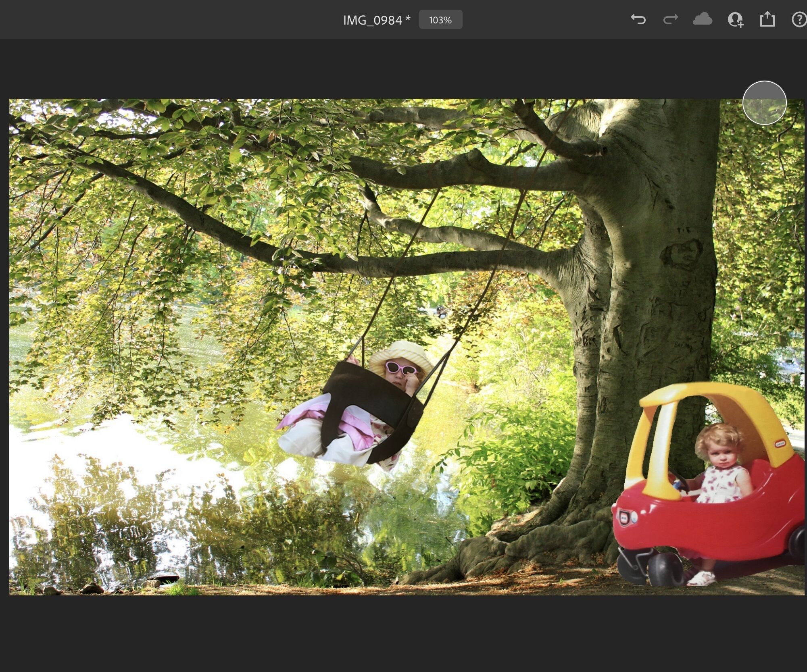
Task: Click the front black wheel of car
Action: [665, 568]
